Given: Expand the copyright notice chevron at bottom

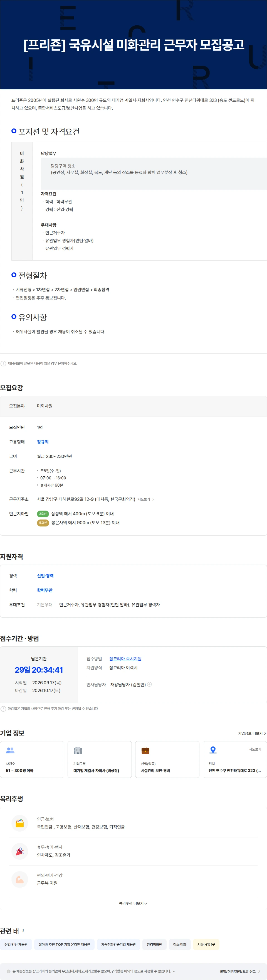Looking at the screenshot, I should (x=174, y=971).
